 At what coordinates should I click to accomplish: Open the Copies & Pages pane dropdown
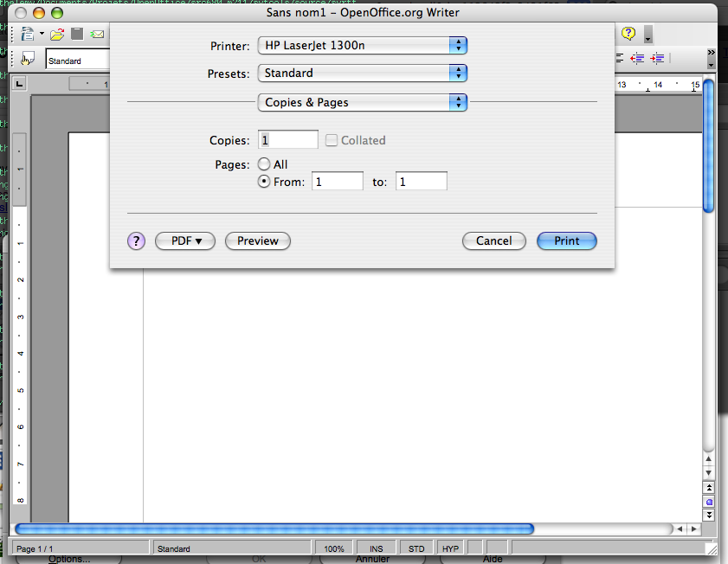coord(362,102)
